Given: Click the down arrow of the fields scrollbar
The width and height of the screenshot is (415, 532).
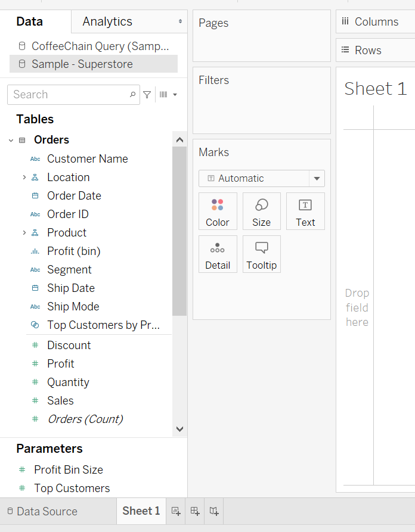Looking at the screenshot, I should [179, 428].
